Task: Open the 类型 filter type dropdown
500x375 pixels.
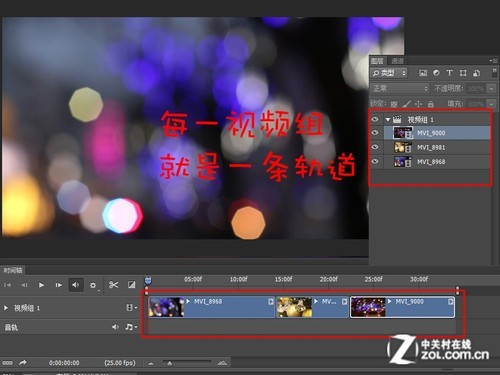Action: [x=389, y=73]
